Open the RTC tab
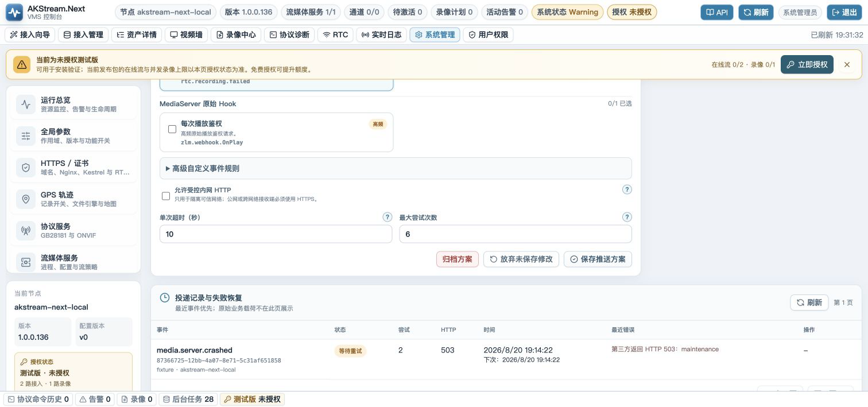This screenshot has height=407, width=868. coord(335,34)
